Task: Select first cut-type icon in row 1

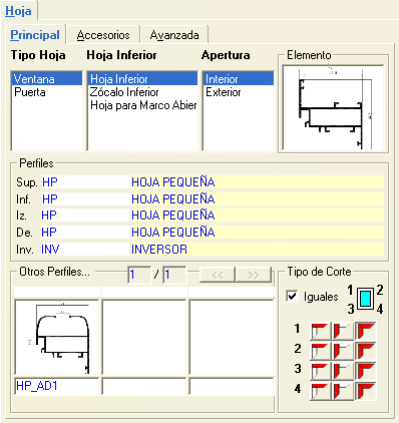Action: tap(320, 331)
